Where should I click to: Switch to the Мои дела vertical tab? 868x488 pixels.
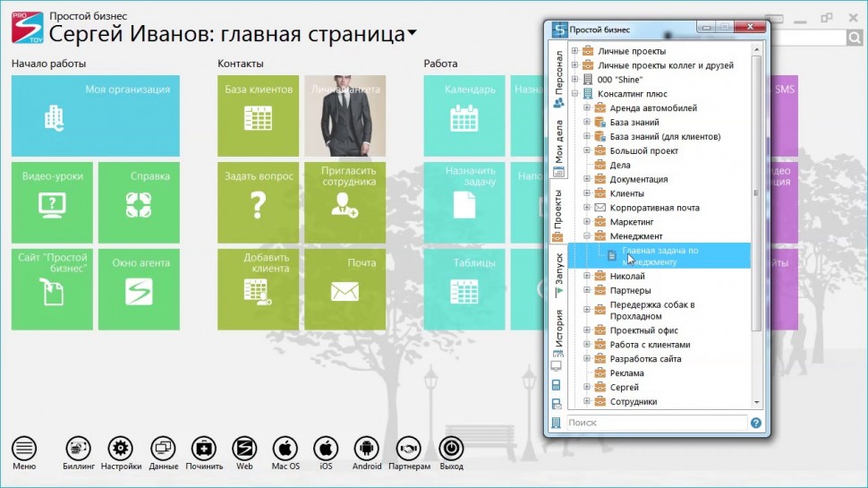[x=558, y=149]
